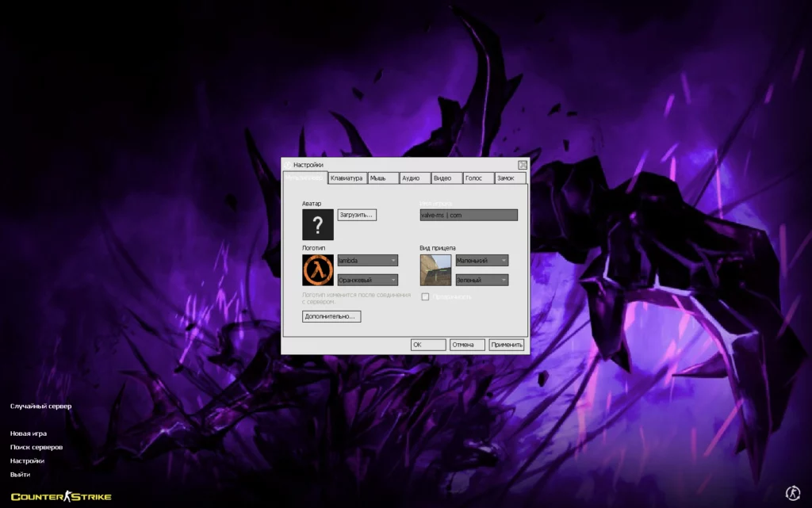Open the lambda logo style dropdown
812x508 pixels.
coord(367,260)
